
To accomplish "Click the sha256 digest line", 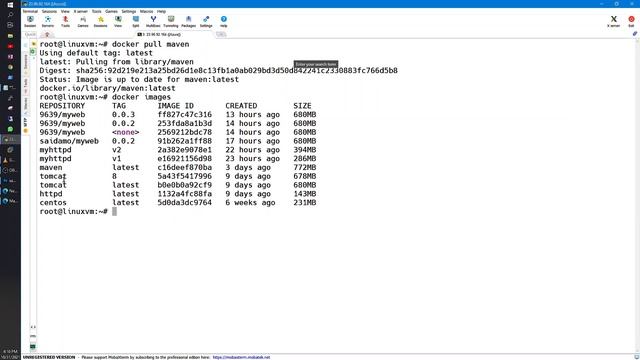I will point(218,71).
